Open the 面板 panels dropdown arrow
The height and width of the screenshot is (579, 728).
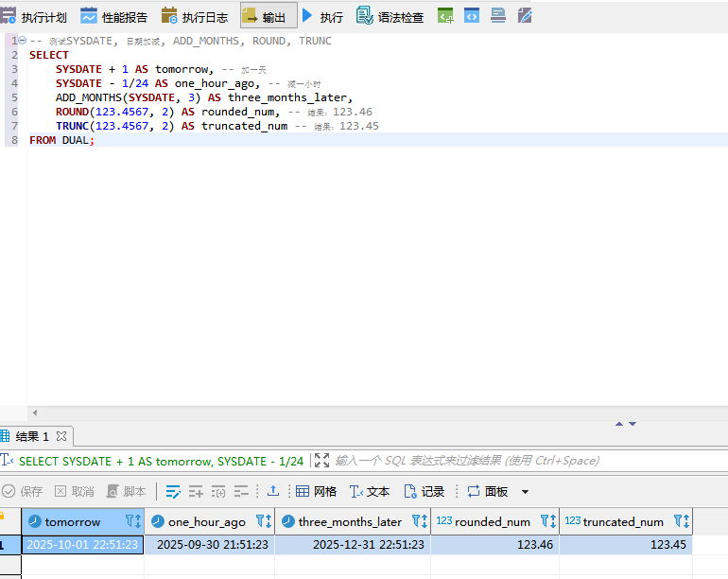(x=526, y=492)
